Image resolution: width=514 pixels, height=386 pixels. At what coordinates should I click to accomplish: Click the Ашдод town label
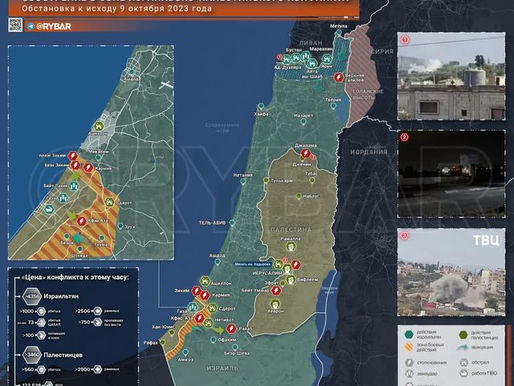(217, 256)
